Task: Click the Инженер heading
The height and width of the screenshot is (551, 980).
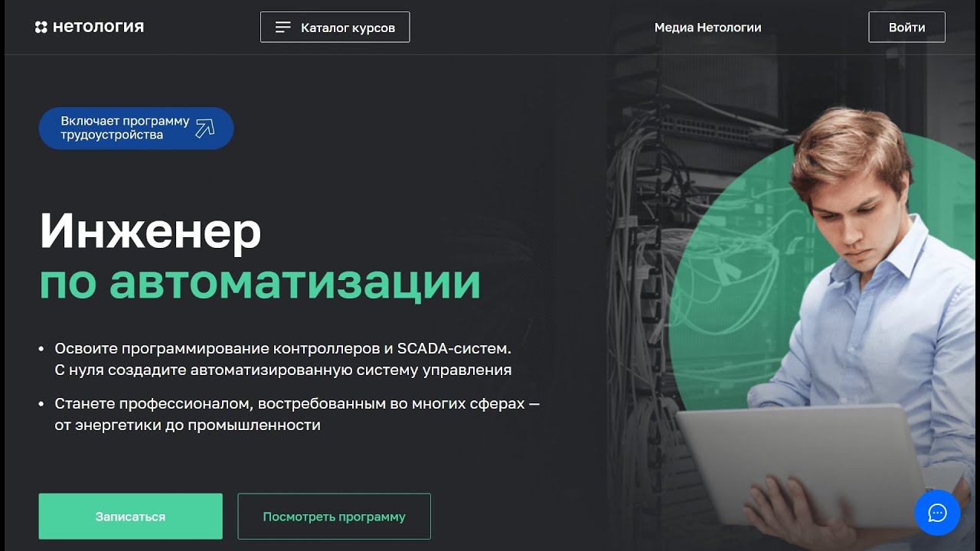Action: click(x=151, y=230)
